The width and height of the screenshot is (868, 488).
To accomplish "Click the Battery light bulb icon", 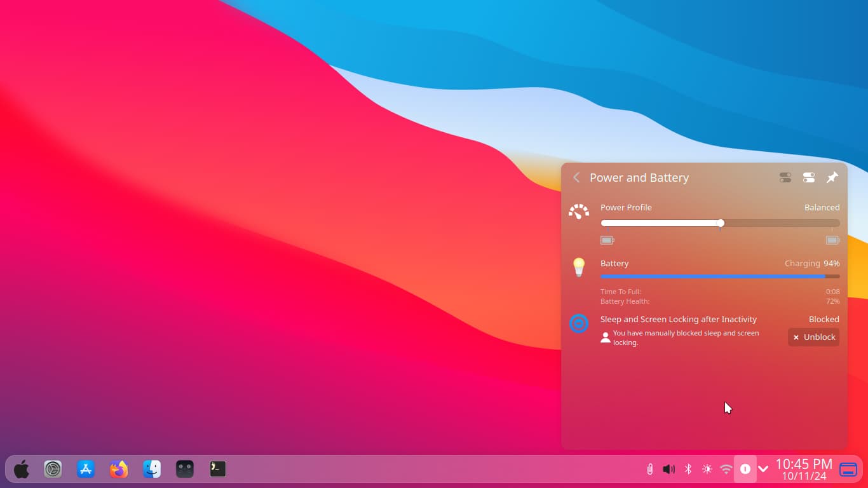I will tap(579, 268).
